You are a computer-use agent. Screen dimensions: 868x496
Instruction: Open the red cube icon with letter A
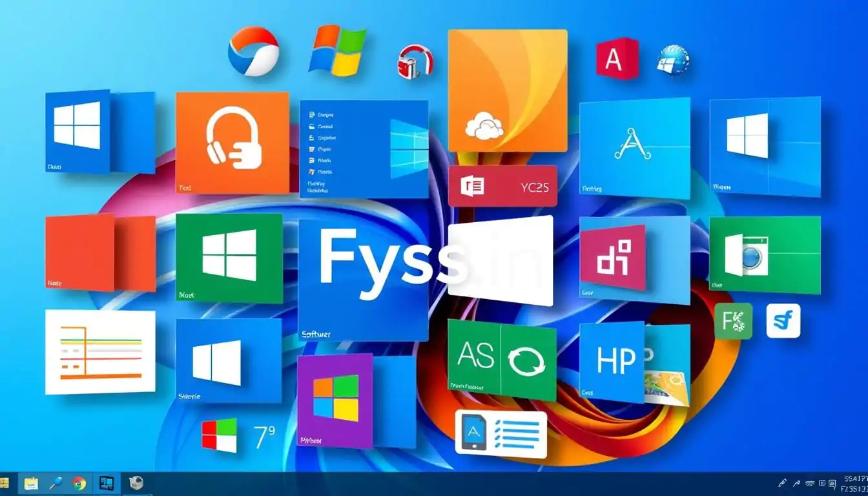coord(617,59)
